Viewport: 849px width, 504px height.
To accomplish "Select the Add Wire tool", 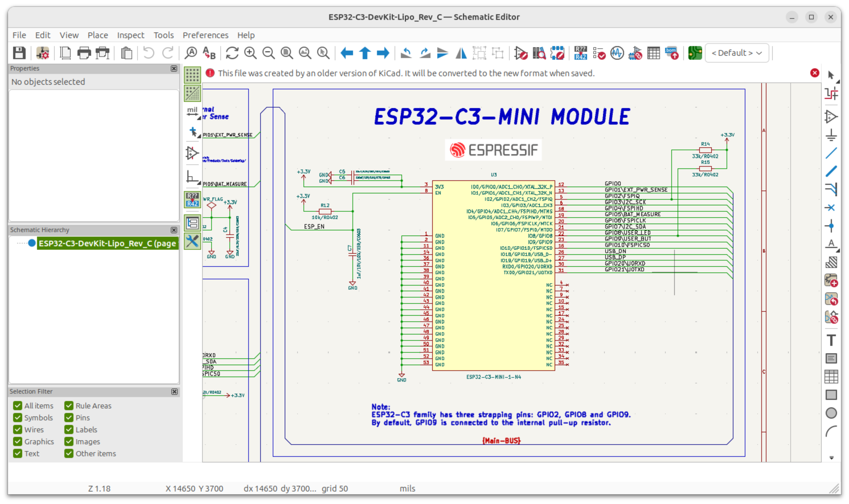I will click(831, 153).
